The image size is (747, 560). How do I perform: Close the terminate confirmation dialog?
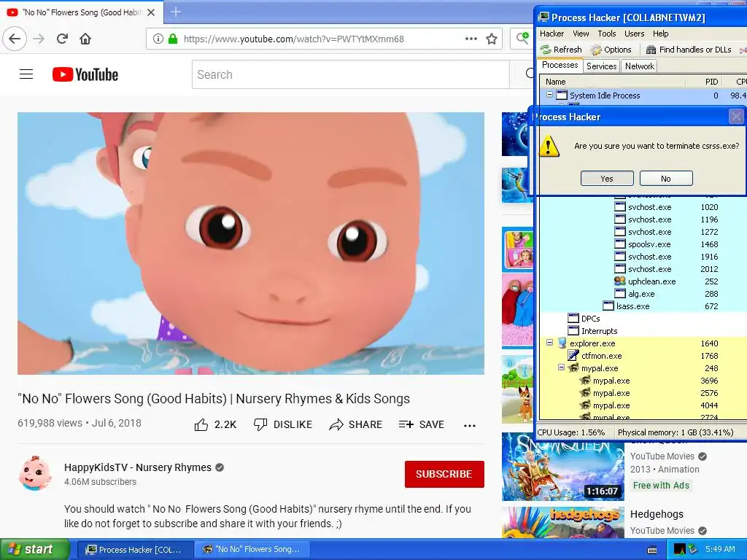[x=737, y=117]
